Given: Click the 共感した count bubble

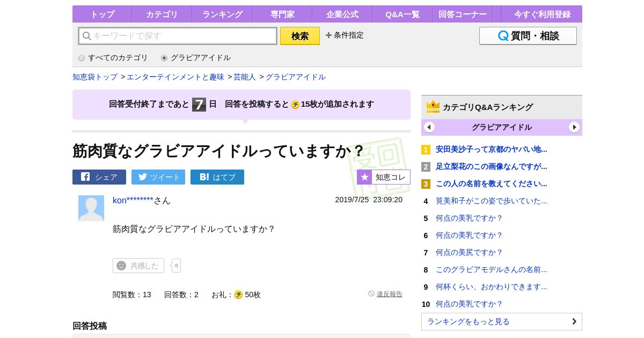Looking at the screenshot, I should tap(176, 266).
